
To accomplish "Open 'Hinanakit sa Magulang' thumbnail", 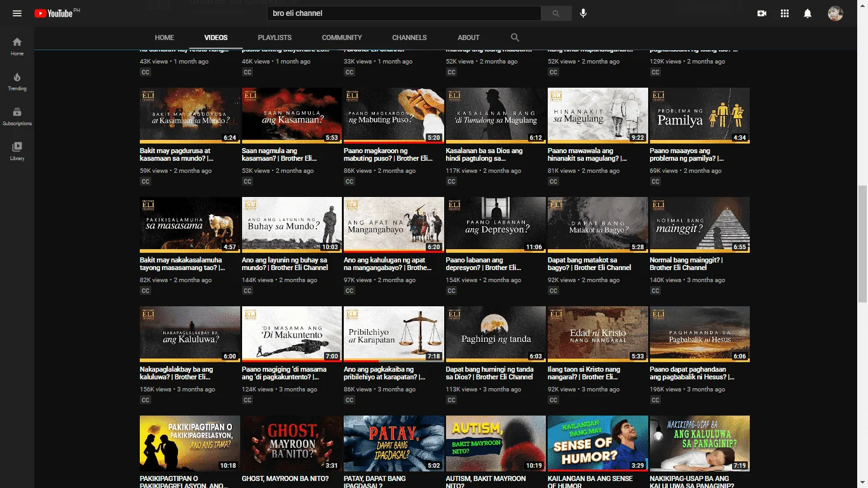I will pyautogui.click(x=598, y=116).
